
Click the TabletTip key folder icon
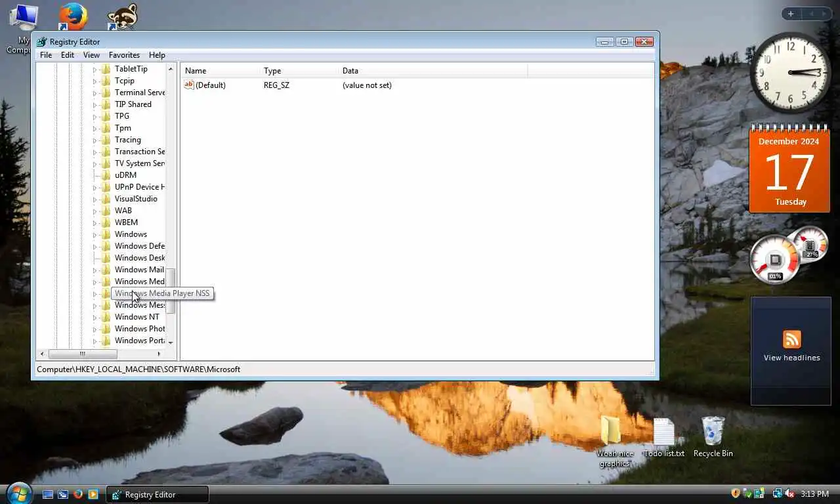[x=106, y=69]
